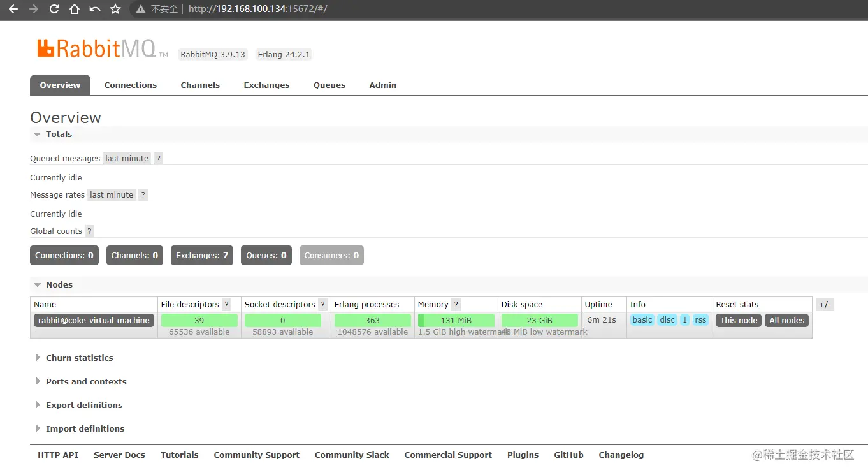
Task: Open the Plugins footer link
Action: 523,455
